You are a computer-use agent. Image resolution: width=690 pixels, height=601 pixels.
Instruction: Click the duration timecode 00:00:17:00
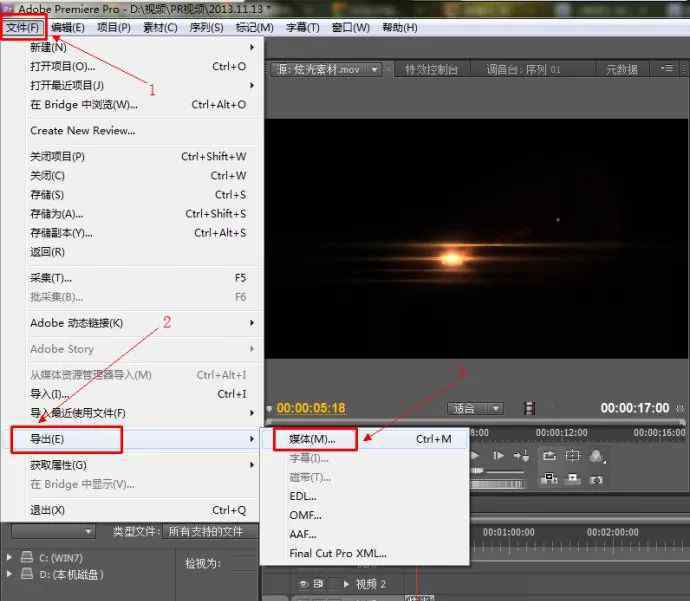point(635,408)
